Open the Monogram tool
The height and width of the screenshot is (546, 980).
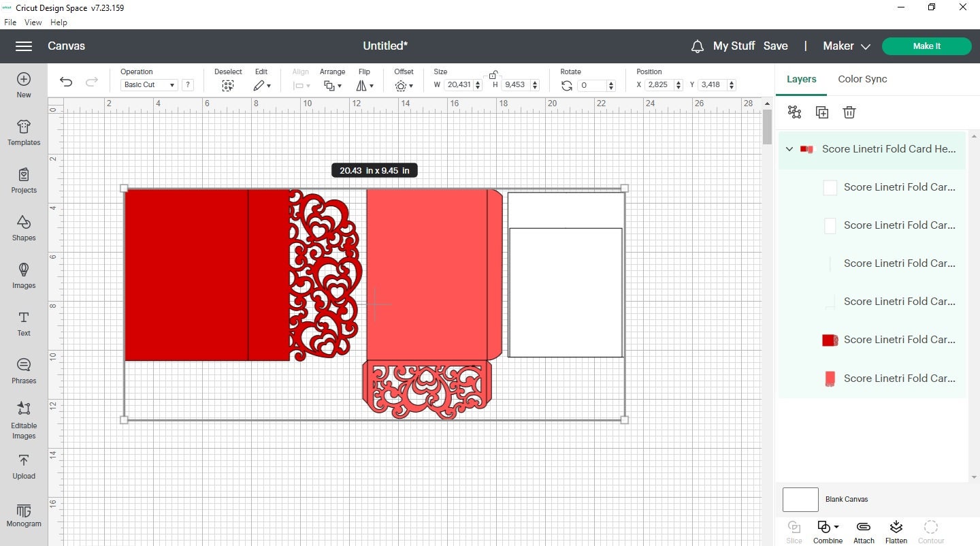23,515
